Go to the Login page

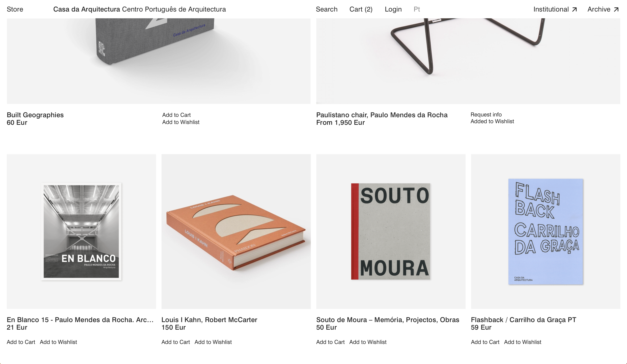[393, 9]
